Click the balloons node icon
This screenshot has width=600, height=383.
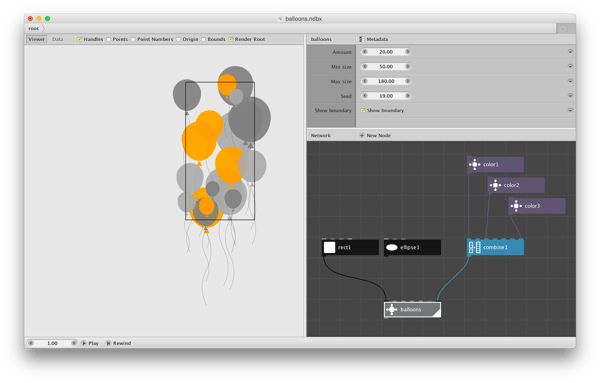[x=391, y=310]
